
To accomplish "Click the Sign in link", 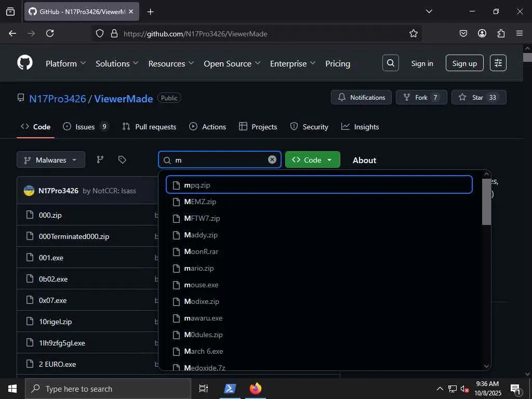I will (x=422, y=63).
